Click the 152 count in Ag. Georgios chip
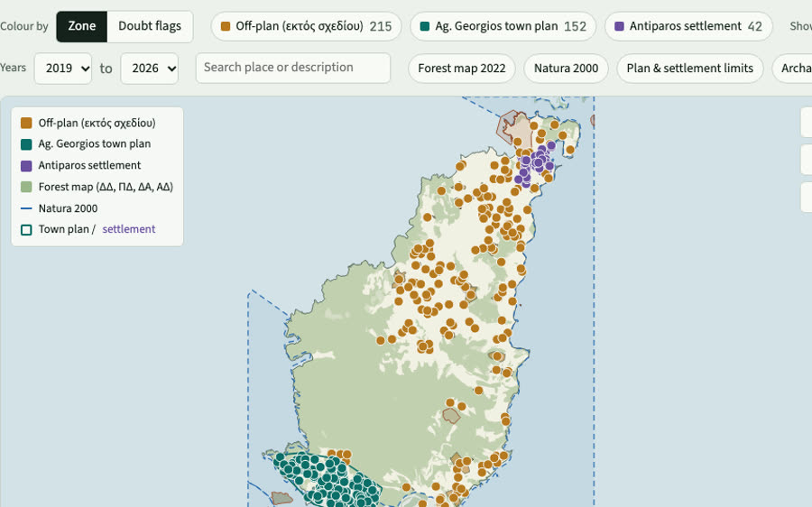812x507 pixels. pyautogui.click(x=575, y=26)
